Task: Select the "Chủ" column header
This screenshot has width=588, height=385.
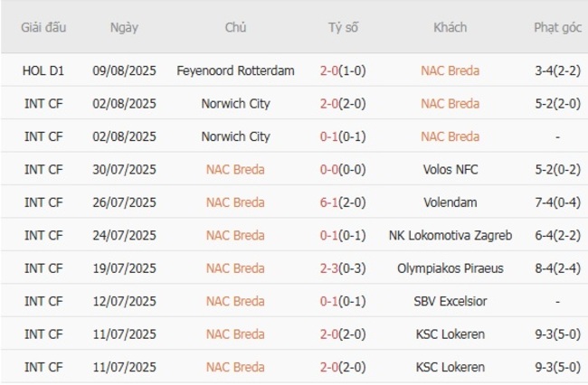Action: tap(235, 27)
